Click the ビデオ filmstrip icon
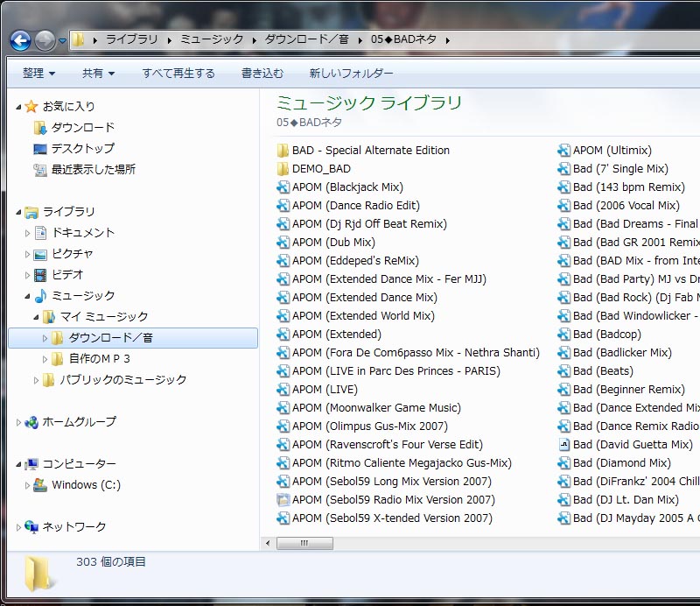 (x=40, y=275)
